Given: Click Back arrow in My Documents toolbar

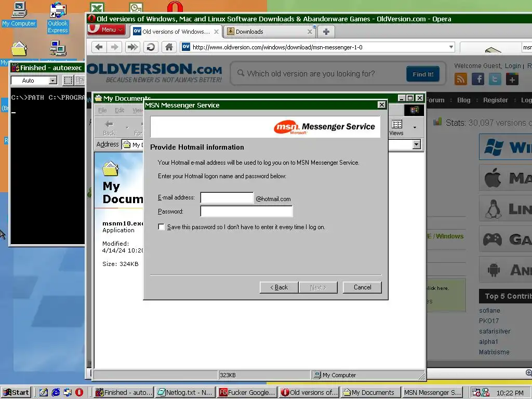Looking at the screenshot, I should (x=109, y=127).
